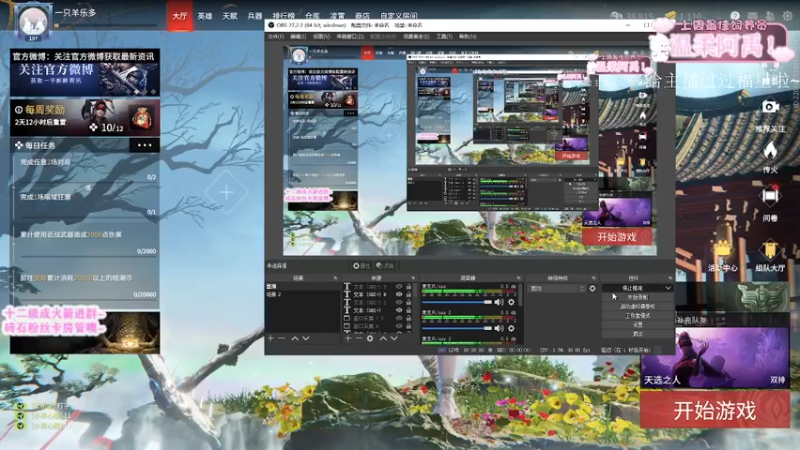
Task: Click 启动虚拟摄像机 button in OBS controls
Action: tap(638, 307)
